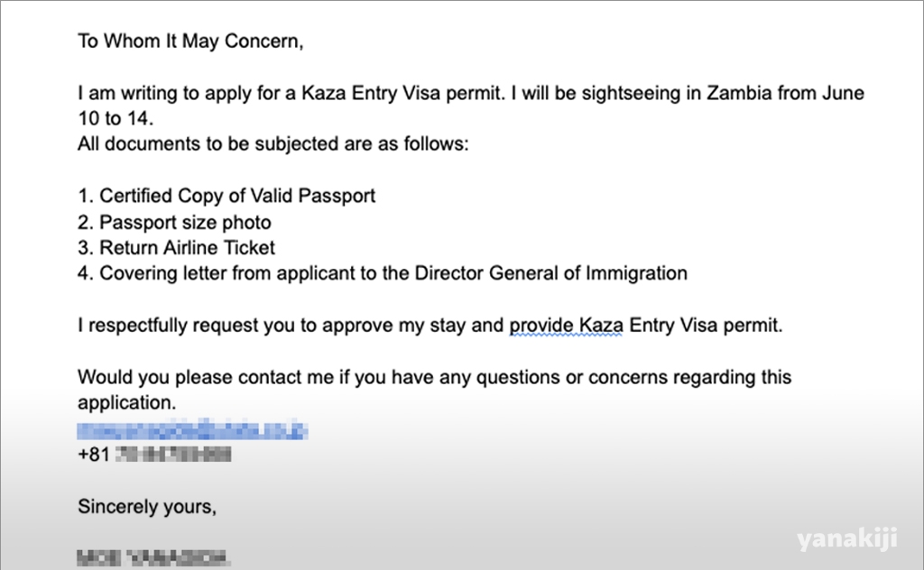Image resolution: width=924 pixels, height=570 pixels.
Task: Click the "2. Passport size photo" line
Action: coord(174,223)
